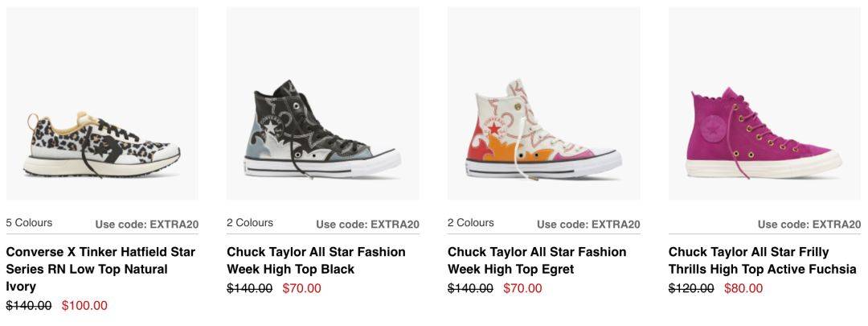Image resolution: width=868 pixels, height=326 pixels.
Task: Click the Converse X Tinker Hatfield product title
Action: point(100,269)
